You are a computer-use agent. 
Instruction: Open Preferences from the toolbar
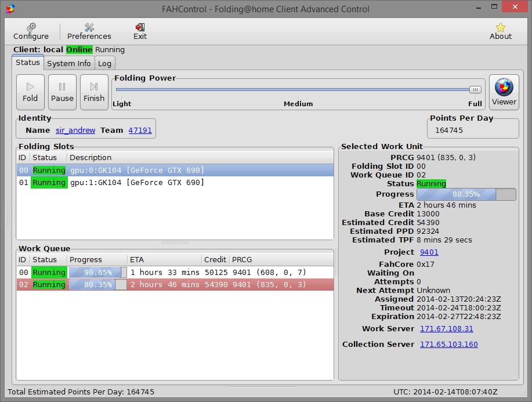[x=89, y=31]
